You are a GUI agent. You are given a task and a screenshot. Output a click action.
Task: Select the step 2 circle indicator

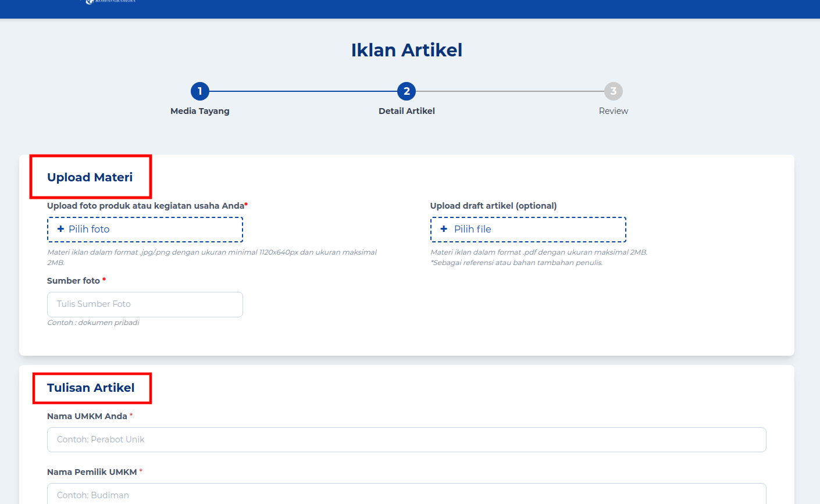pos(407,91)
